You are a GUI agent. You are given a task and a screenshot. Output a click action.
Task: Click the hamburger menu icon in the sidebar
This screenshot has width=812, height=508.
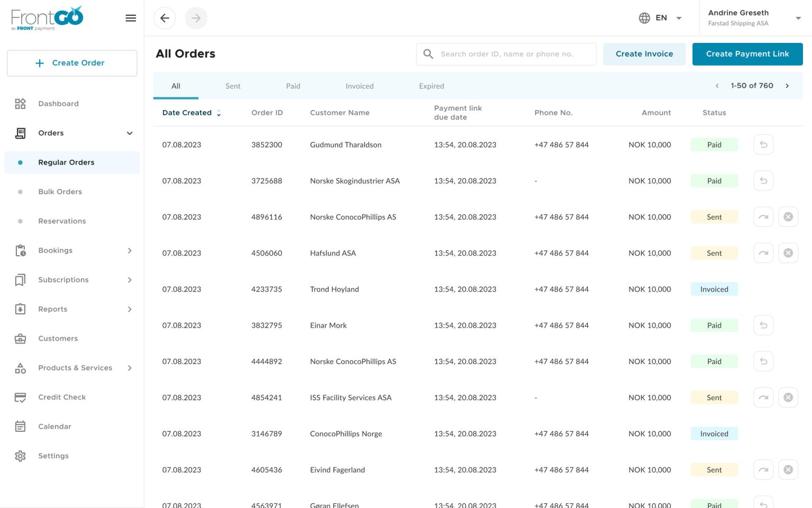click(131, 18)
